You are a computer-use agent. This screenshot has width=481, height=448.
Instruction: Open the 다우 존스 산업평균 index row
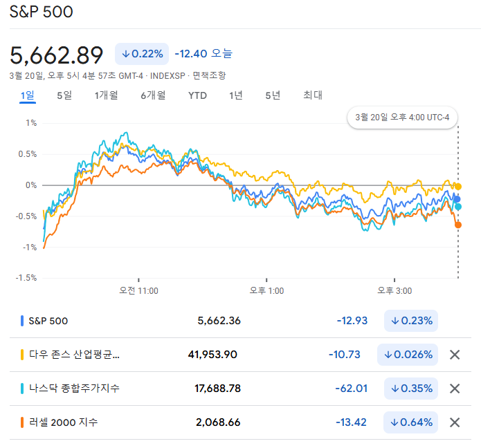point(241,355)
